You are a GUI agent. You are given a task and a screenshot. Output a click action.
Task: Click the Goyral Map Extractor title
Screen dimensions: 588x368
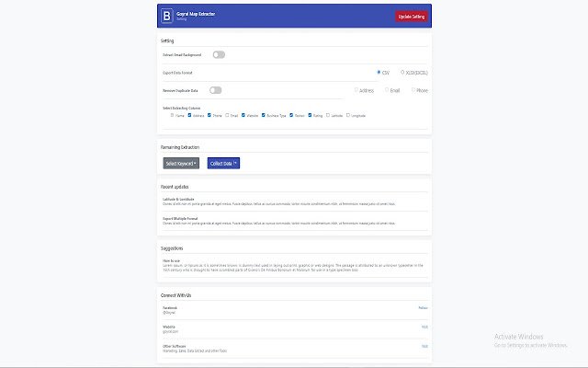pyautogui.click(x=196, y=14)
